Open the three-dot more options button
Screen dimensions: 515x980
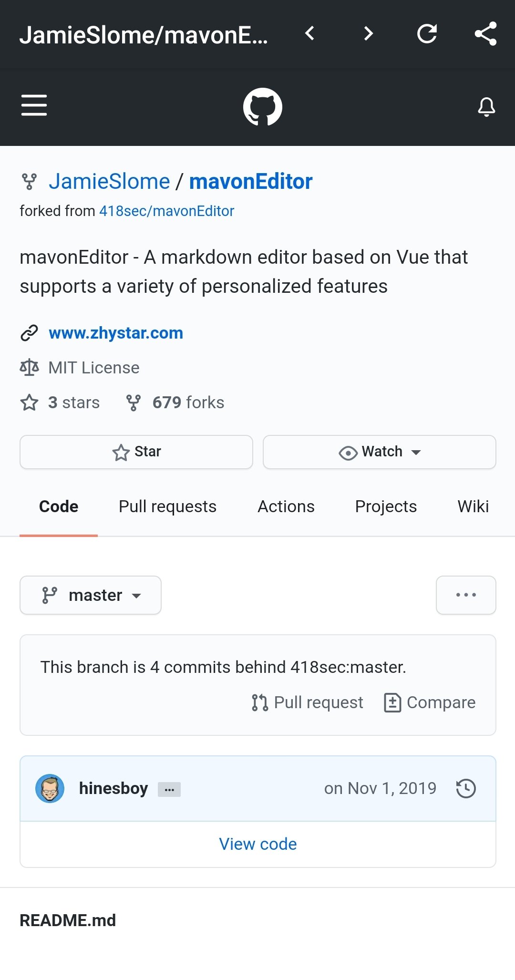click(x=466, y=595)
